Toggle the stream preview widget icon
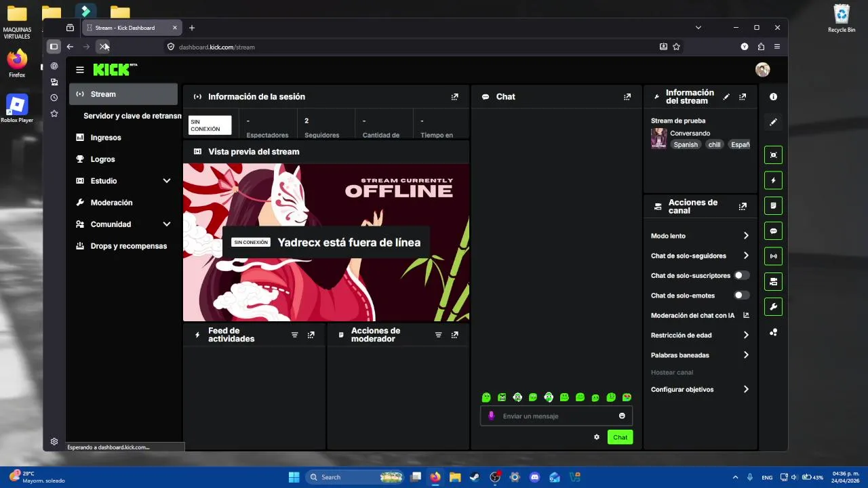This screenshot has height=488, width=868. pos(773,155)
